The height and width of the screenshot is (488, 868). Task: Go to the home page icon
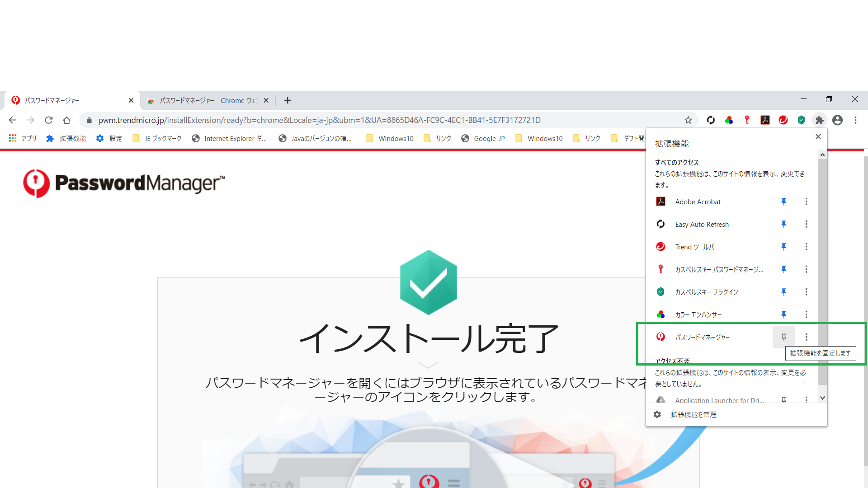(67, 120)
